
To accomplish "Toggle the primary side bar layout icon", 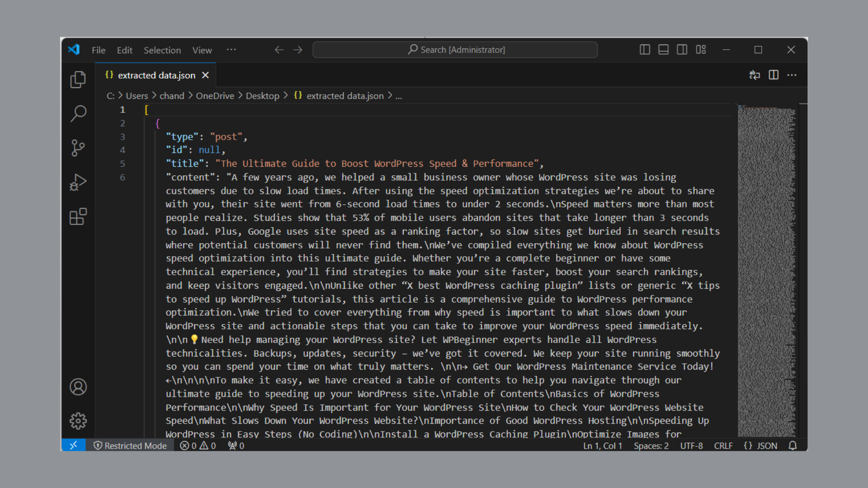I will point(645,50).
